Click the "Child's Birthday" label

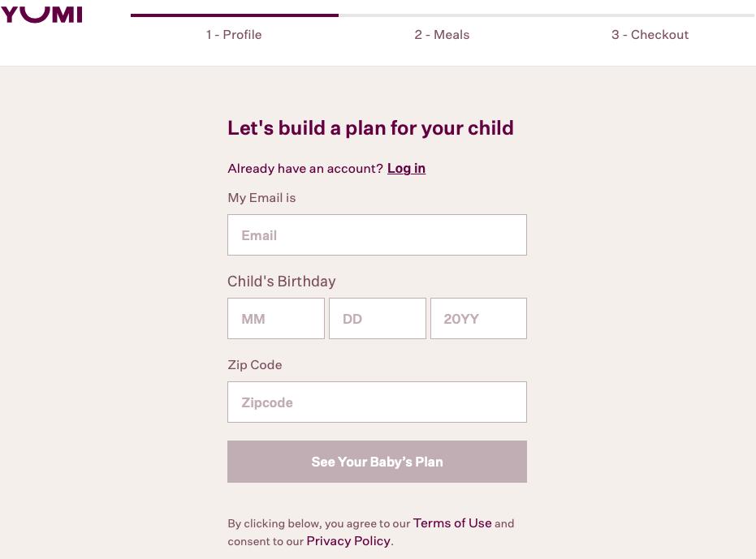tap(281, 282)
